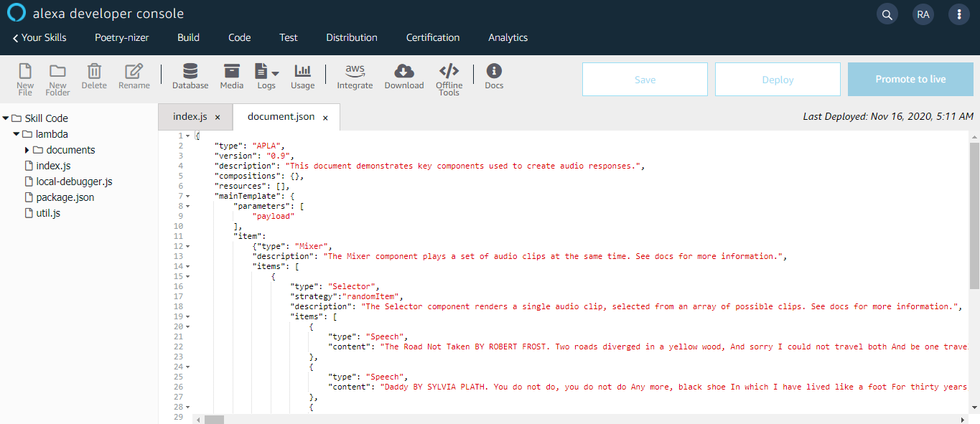Open the Logs dropdown
Image resolution: width=980 pixels, height=424 pixels.
(266, 76)
